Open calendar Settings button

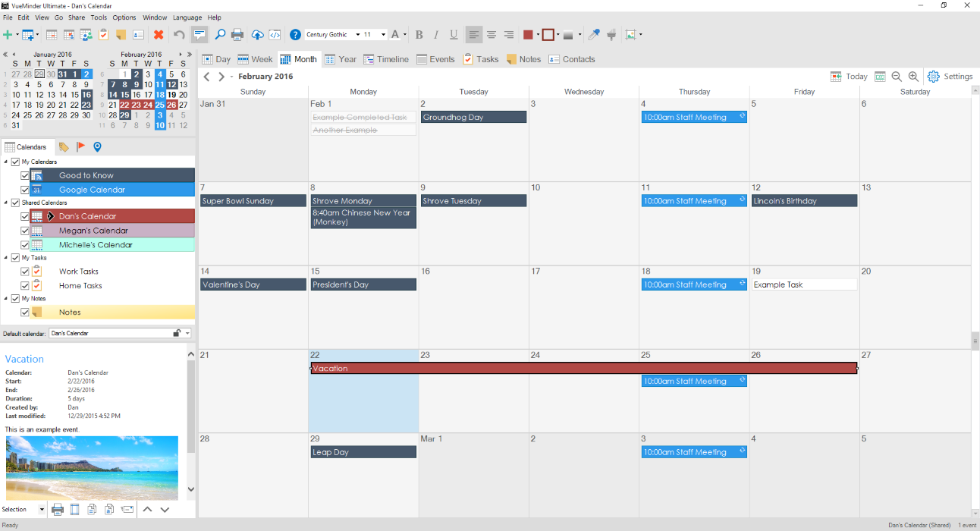tap(950, 77)
